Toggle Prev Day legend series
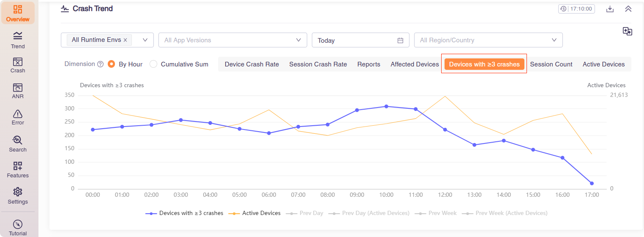 304,213
